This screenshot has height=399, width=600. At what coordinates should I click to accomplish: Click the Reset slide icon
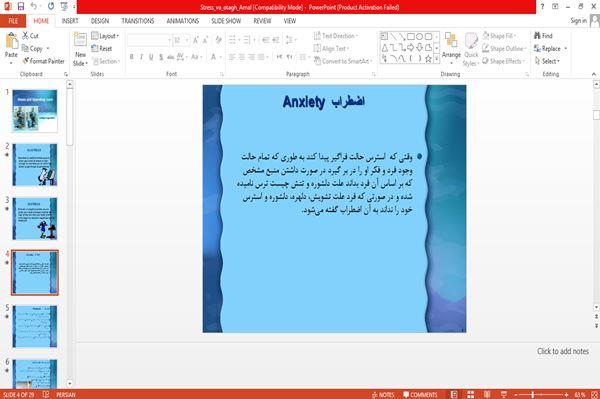[95, 48]
